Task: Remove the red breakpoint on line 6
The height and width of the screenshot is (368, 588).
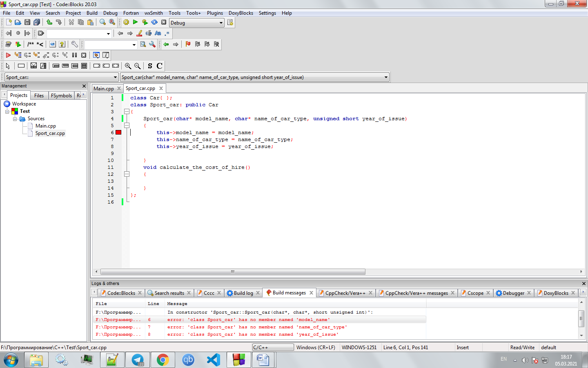Action: (x=118, y=132)
